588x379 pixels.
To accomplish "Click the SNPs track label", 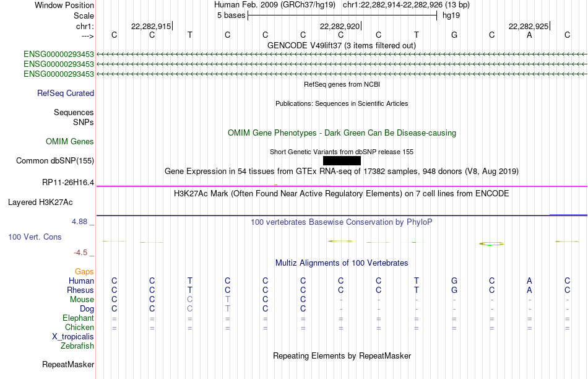I will 84,122.
